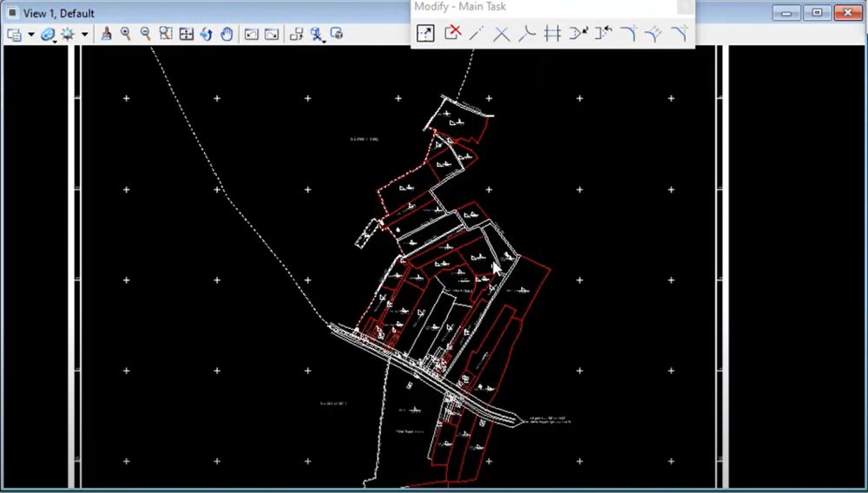Select the Trim to Intersection tool

502,33
